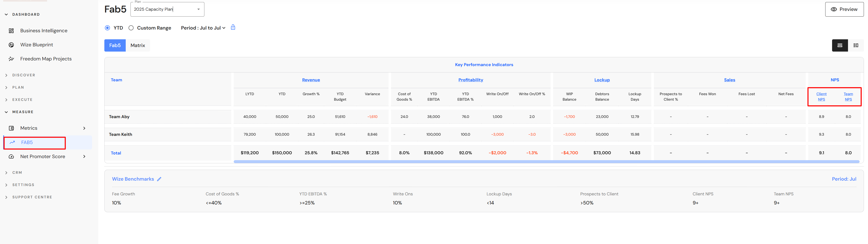Click the Net Promoter Score gauge icon
868x244 pixels.
[x=11, y=157]
